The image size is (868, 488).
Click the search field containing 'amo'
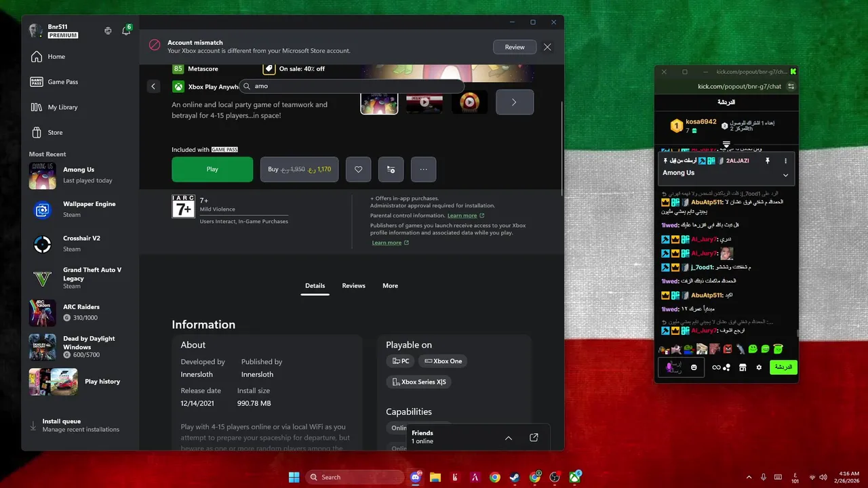click(x=351, y=86)
